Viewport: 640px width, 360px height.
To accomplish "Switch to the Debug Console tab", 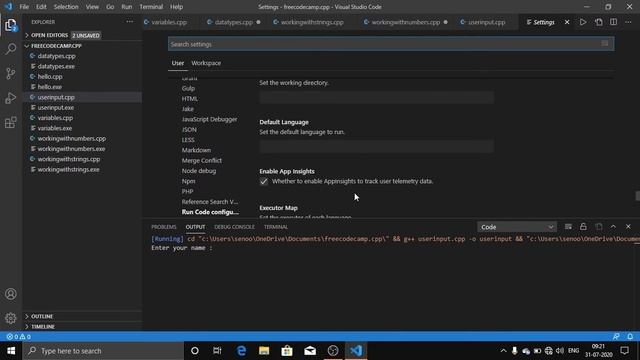I will tap(234, 227).
